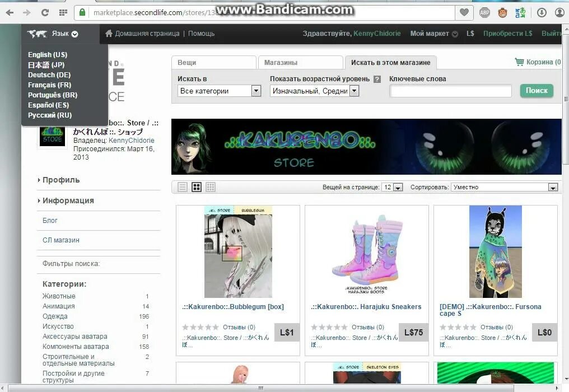Filter by Одежда category
Viewport: 569px width, 392px height.
click(55, 316)
